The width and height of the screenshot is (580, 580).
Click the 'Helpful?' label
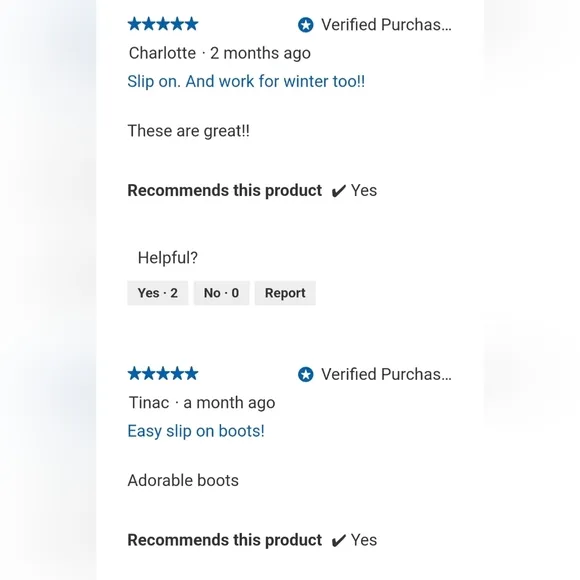pos(168,257)
